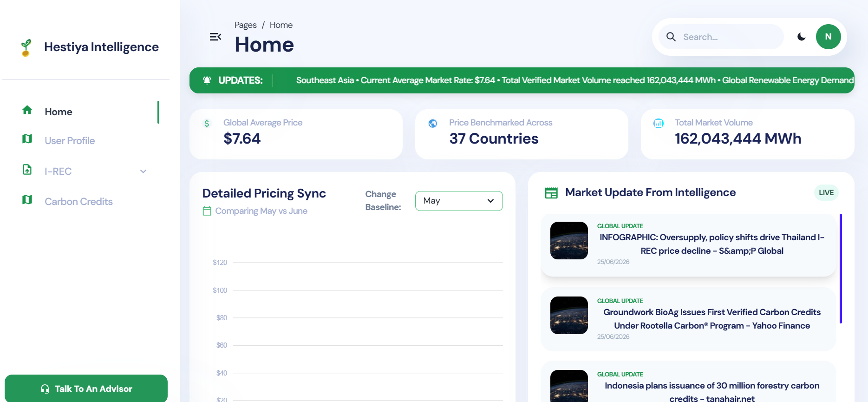
Task: Click the I-REC document icon
Action: pos(27,170)
